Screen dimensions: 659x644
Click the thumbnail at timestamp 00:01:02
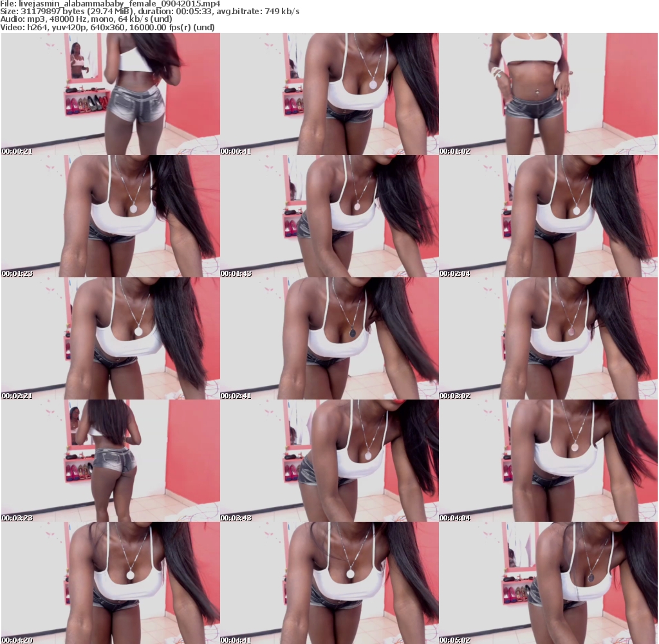548,94
